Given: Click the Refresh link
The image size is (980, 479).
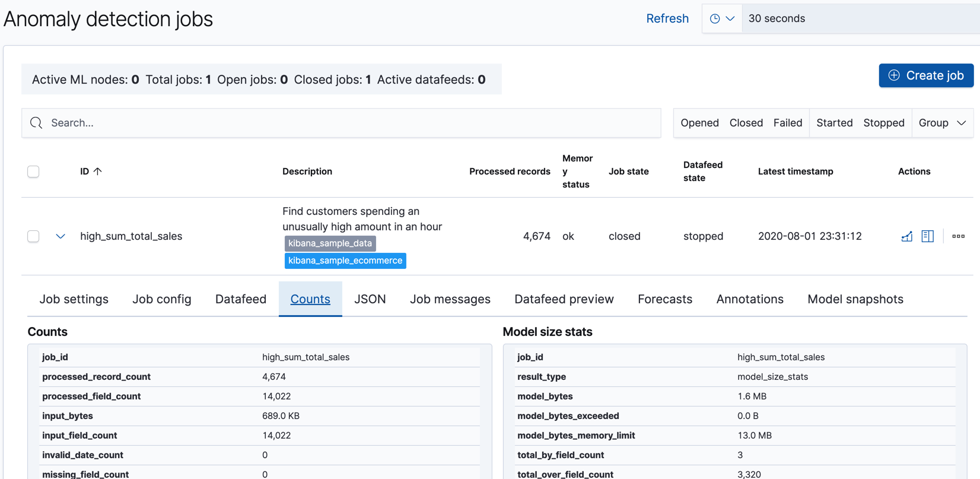Looking at the screenshot, I should (x=667, y=18).
